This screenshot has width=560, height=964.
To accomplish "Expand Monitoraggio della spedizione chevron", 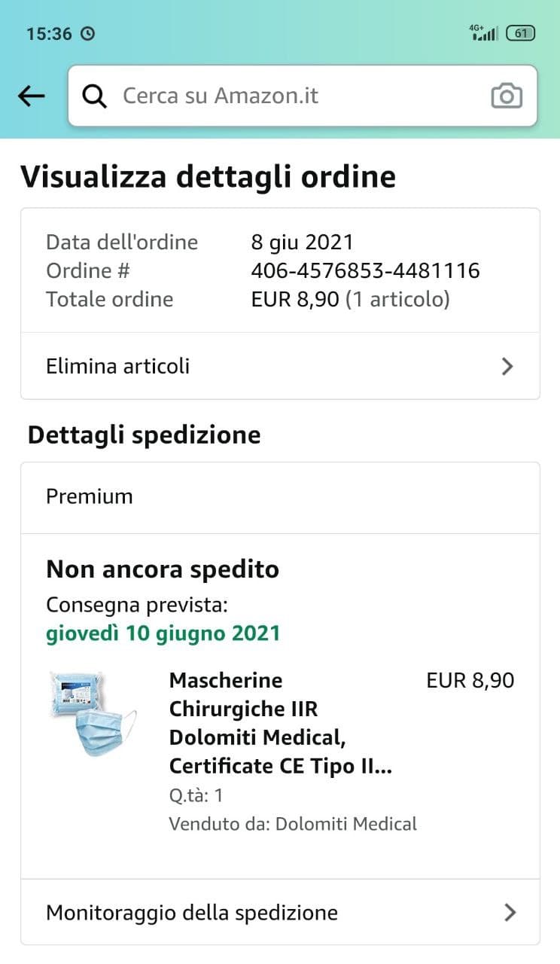I will click(x=510, y=913).
